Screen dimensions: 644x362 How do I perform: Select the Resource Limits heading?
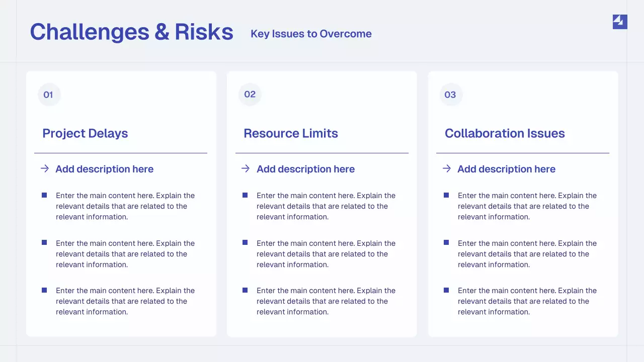point(290,133)
